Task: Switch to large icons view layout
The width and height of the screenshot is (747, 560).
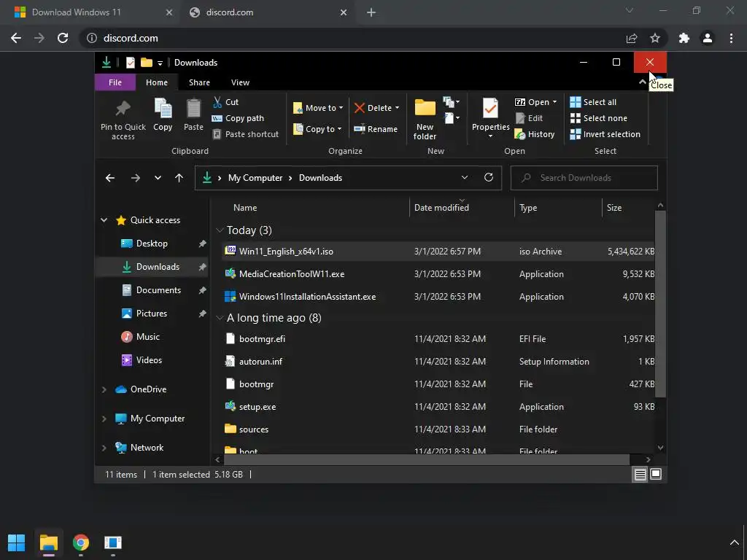Action: tap(656, 474)
